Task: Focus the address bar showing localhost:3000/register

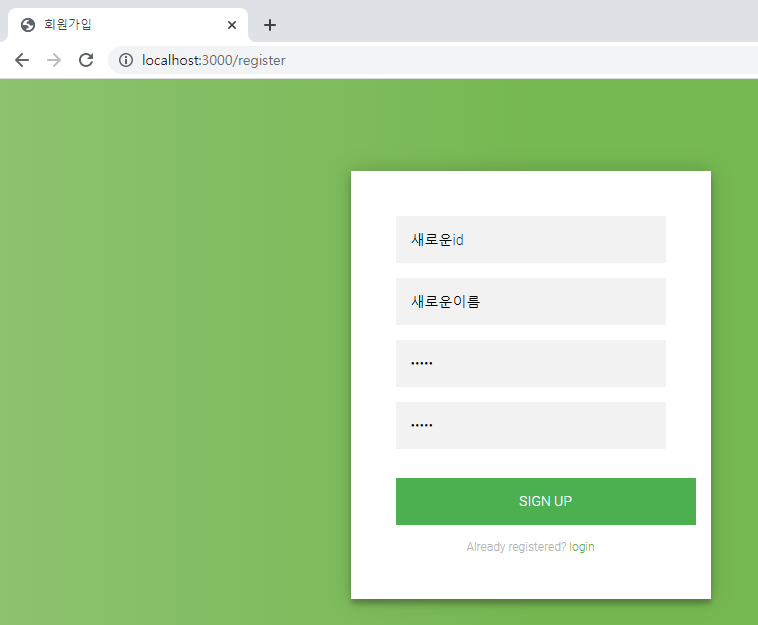Action: pyautogui.click(x=433, y=60)
